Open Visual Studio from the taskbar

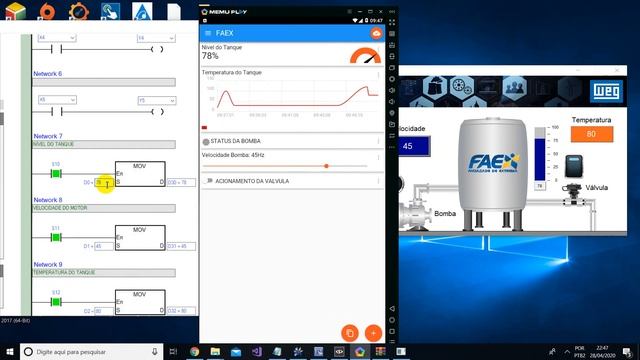257,351
